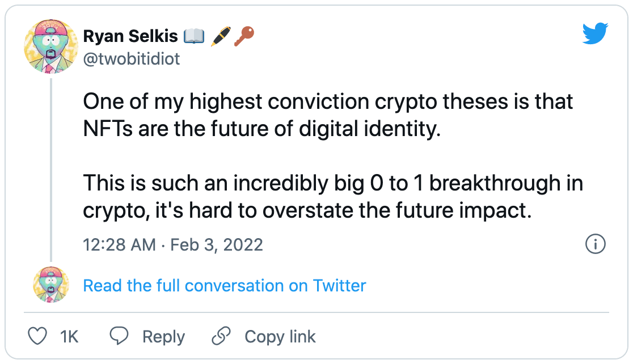Open the Ryan Selkis display name
633x364 pixels.
[130, 36]
